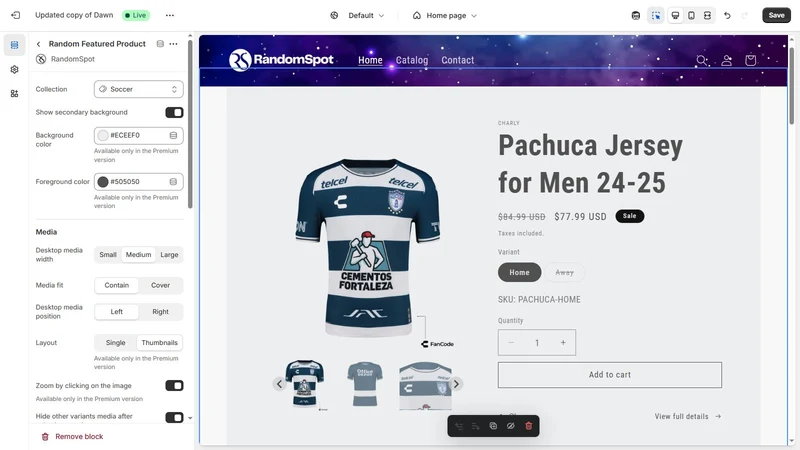Increase quantity with plus button
Image resolution: width=800 pixels, height=450 pixels.
(563, 343)
